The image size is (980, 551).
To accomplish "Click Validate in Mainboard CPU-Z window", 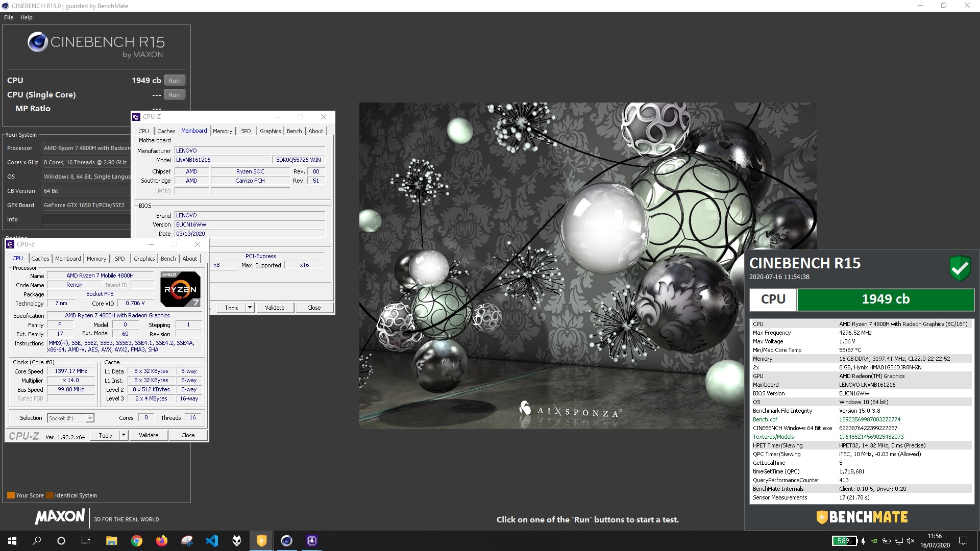I will (x=275, y=308).
